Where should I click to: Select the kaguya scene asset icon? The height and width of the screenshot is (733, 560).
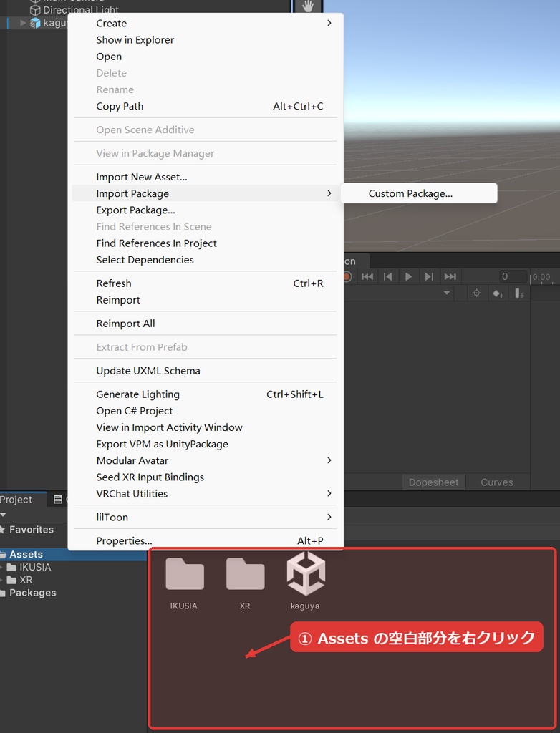306,573
